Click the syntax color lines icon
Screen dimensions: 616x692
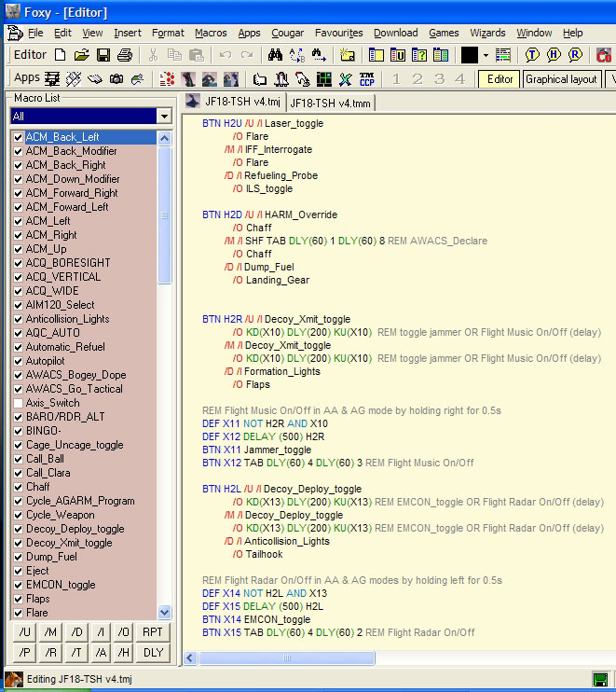coord(503,55)
